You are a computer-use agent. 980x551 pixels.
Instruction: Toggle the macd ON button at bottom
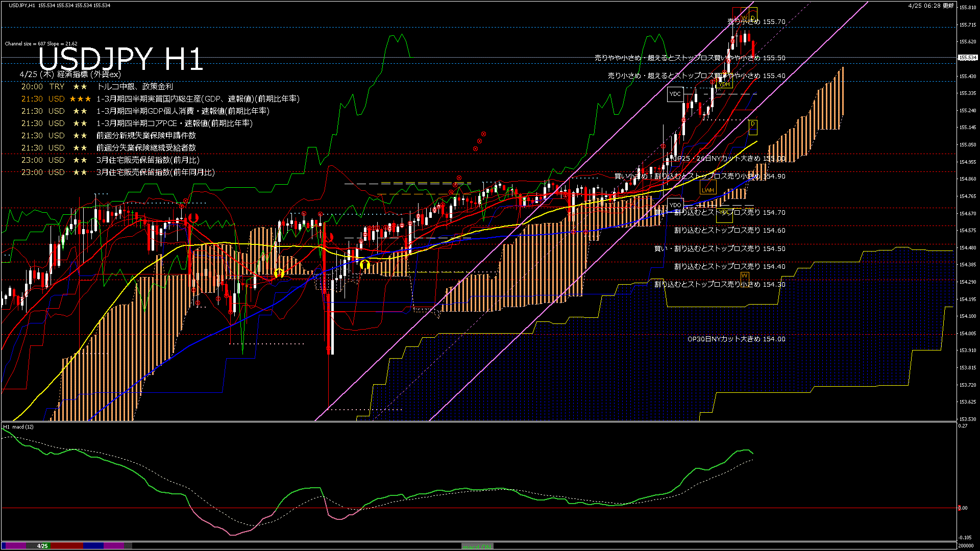tap(477, 546)
